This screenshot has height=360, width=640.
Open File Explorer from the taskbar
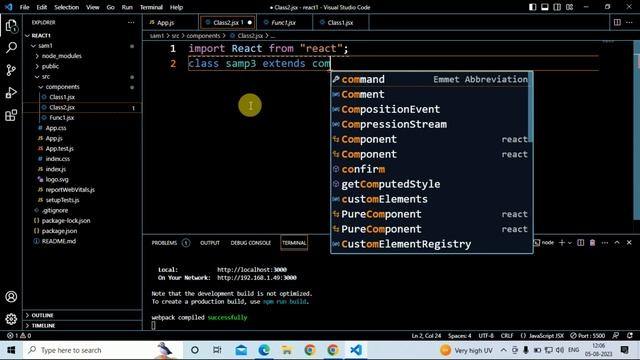pos(287,350)
